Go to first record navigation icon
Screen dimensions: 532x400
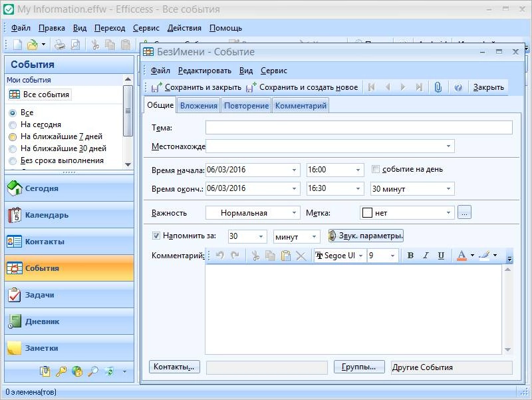click(371, 87)
